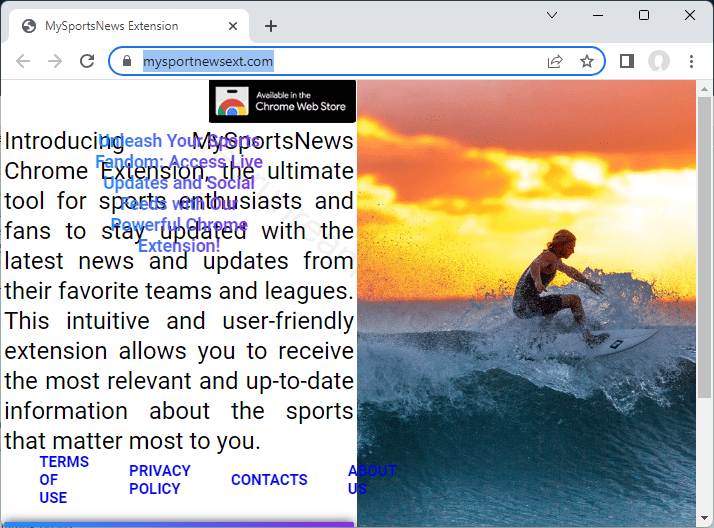
Task: Open the Terms of Use link
Action: pos(64,479)
